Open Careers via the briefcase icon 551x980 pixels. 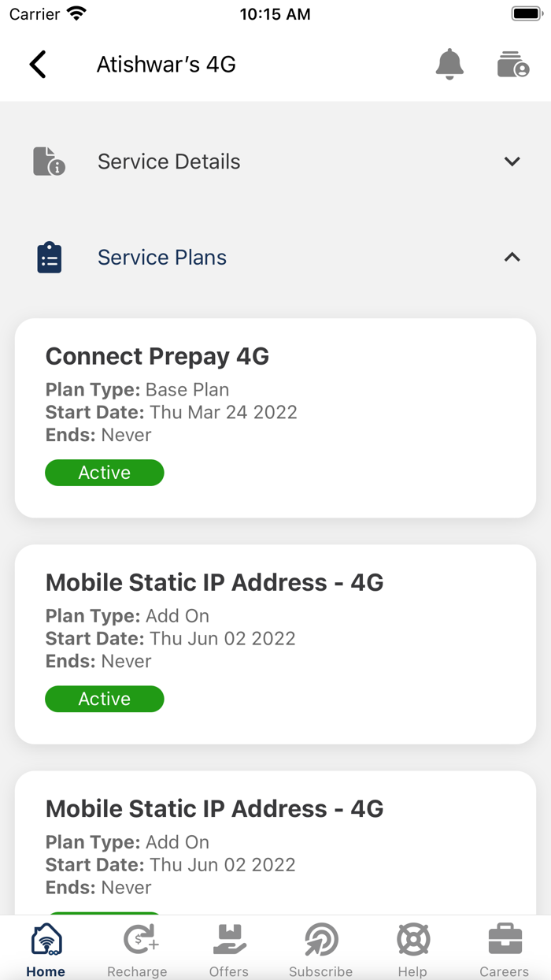pos(504,939)
